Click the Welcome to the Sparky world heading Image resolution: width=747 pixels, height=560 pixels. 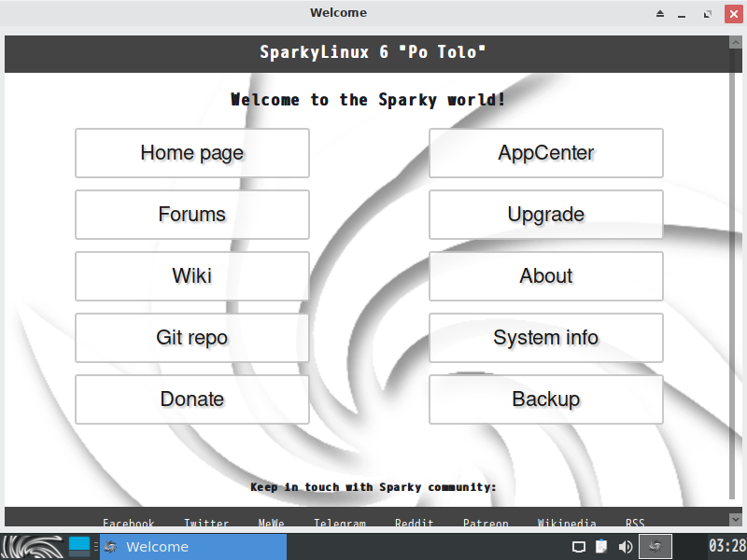(367, 100)
